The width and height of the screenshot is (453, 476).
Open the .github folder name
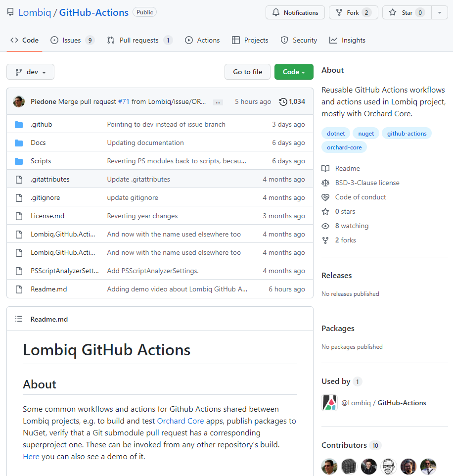tap(41, 125)
